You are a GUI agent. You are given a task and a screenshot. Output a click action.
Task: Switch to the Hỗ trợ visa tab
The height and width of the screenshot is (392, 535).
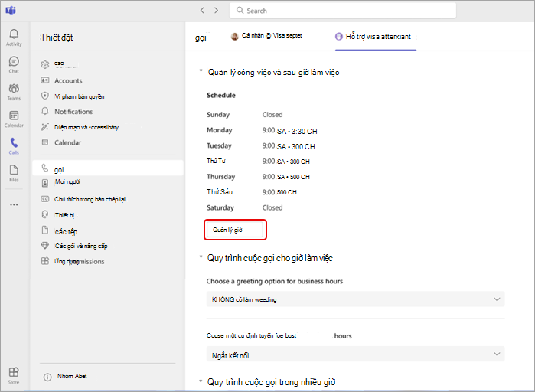pyautogui.click(x=375, y=37)
